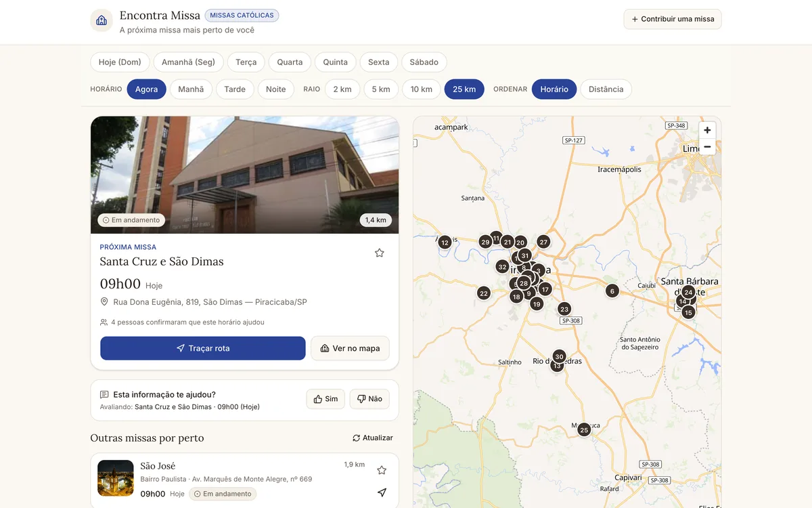Click the São José church name
The width and height of the screenshot is (812, 508).
pos(158,466)
